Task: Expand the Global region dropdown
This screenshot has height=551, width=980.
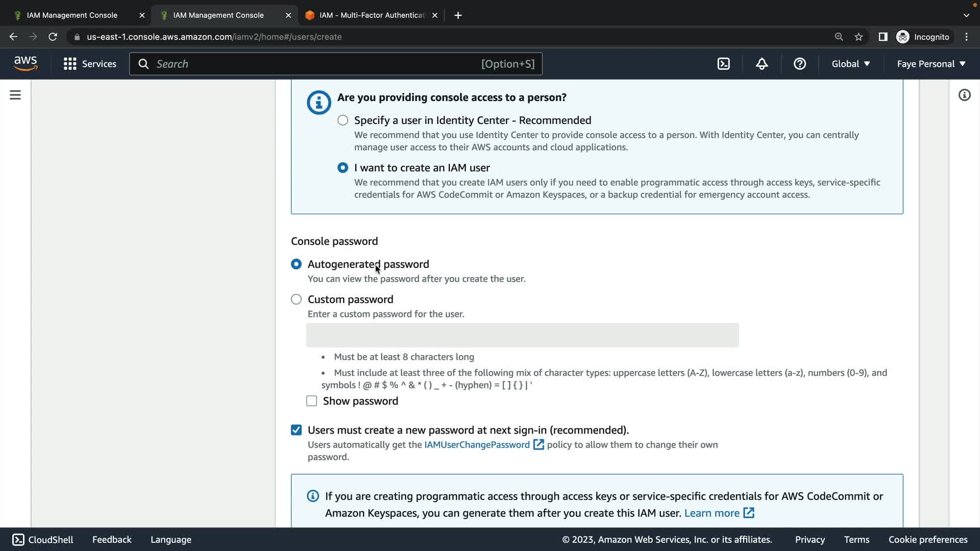Action: (x=850, y=64)
